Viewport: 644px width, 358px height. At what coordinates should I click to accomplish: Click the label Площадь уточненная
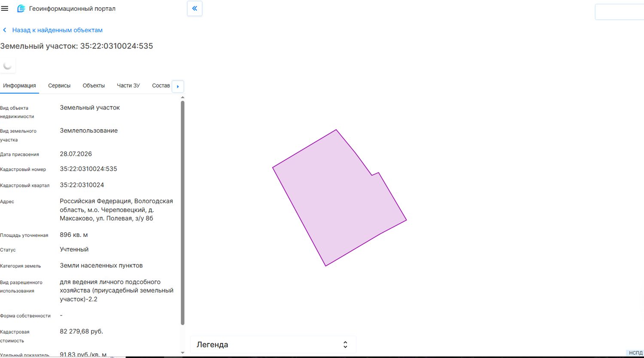(24, 235)
